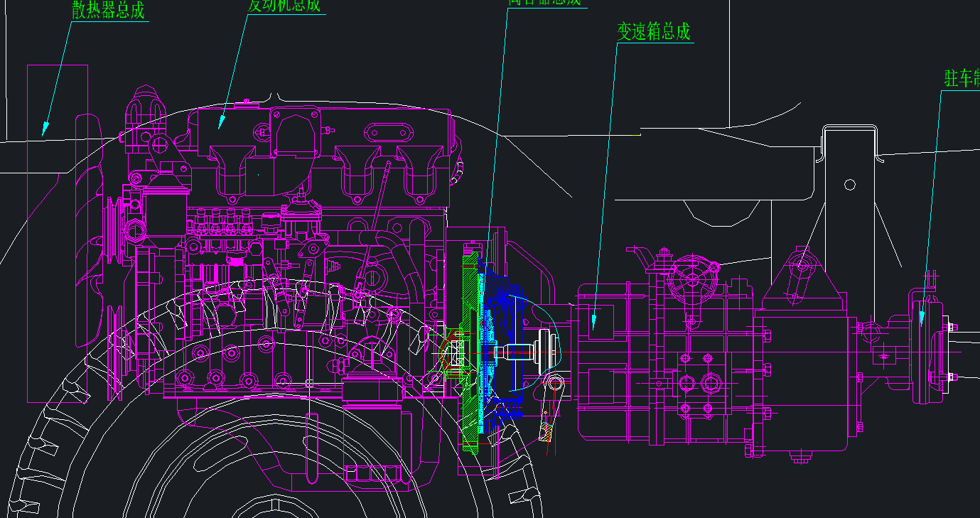Select the 变速箱总成 annotation text

click(653, 31)
